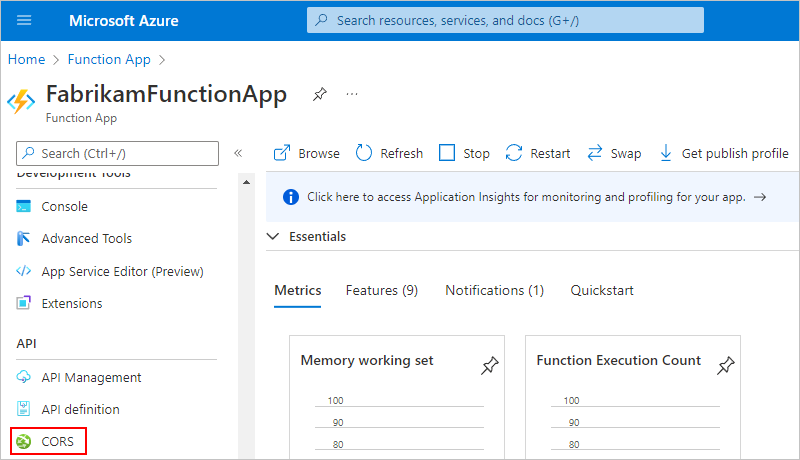
Task: Select CORS in the API section
Action: 58,441
